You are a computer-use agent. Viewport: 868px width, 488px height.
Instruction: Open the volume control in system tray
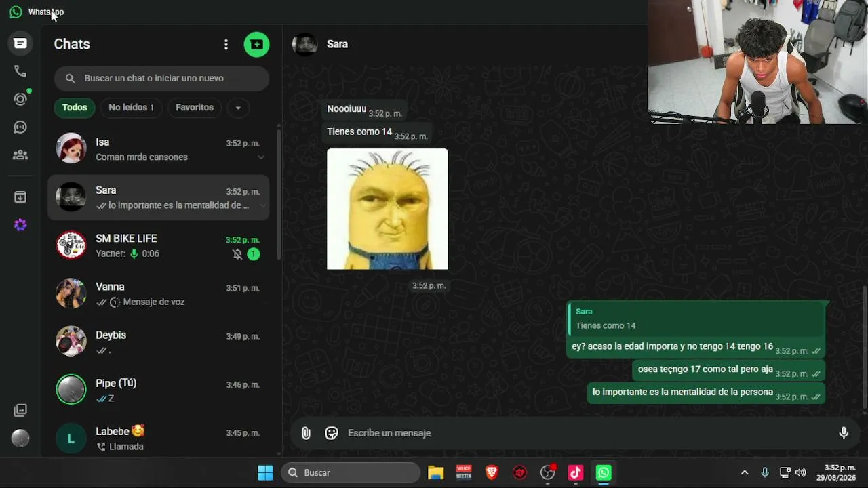tap(801, 472)
